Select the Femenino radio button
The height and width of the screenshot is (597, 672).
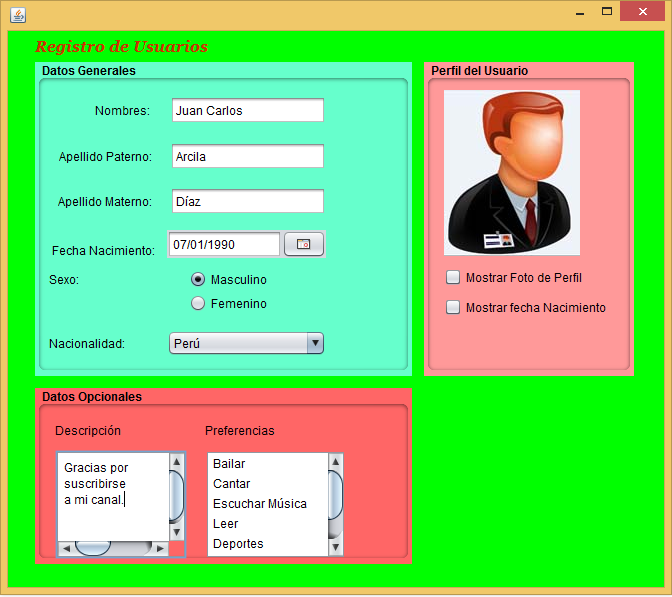[198, 303]
